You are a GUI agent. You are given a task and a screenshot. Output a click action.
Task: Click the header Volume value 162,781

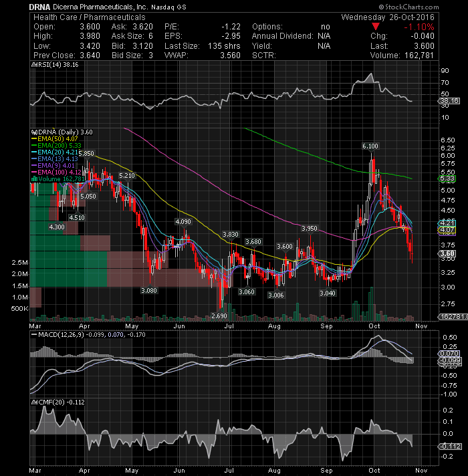pyautogui.click(x=419, y=55)
